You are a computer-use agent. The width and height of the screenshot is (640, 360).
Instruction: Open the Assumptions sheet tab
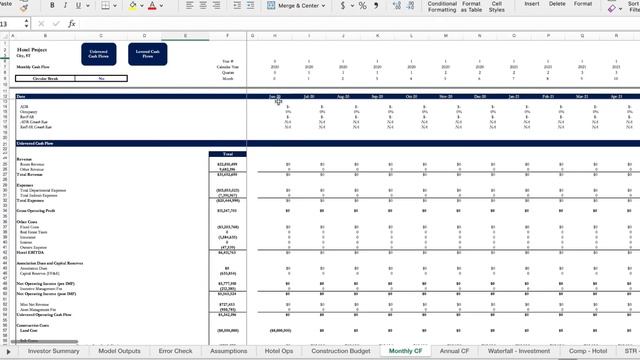(229, 351)
